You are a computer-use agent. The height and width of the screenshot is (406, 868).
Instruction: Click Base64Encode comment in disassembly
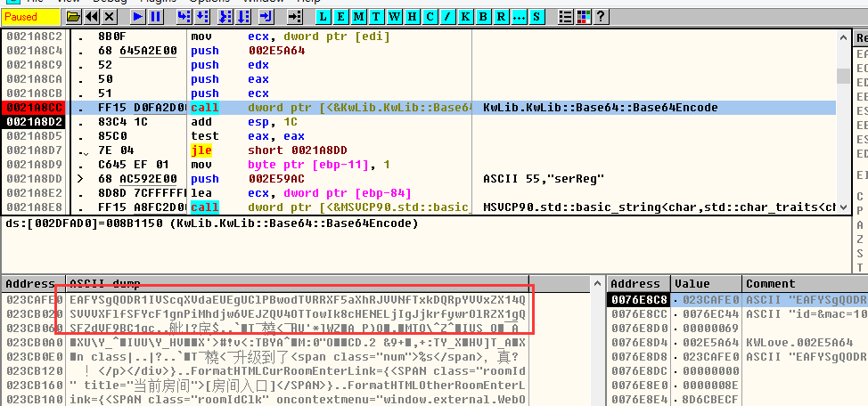point(600,108)
